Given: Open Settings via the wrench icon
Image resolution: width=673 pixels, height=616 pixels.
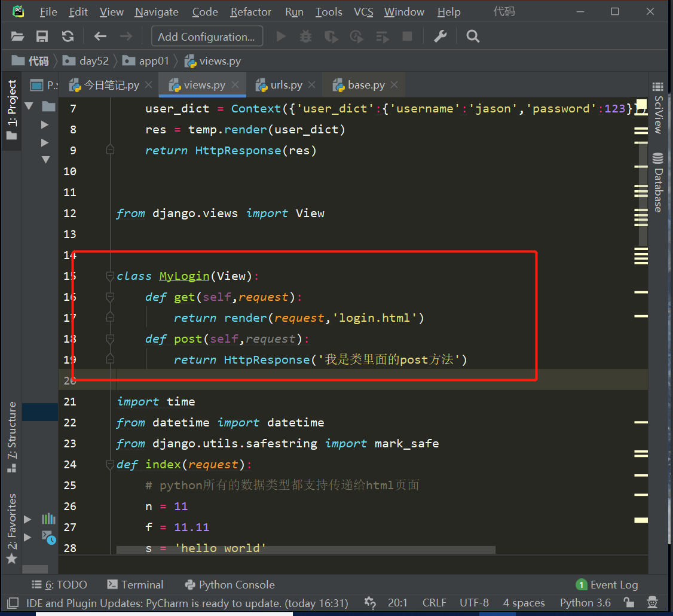Looking at the screenshot, I should pyautogui.click(x=440, y=36).
